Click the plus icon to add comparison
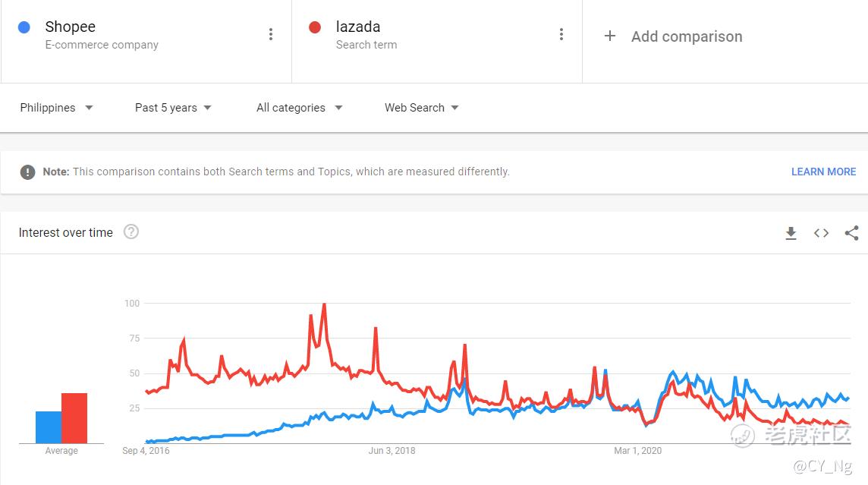This screenshot has width=868, height=485. (x=609, y=36)
